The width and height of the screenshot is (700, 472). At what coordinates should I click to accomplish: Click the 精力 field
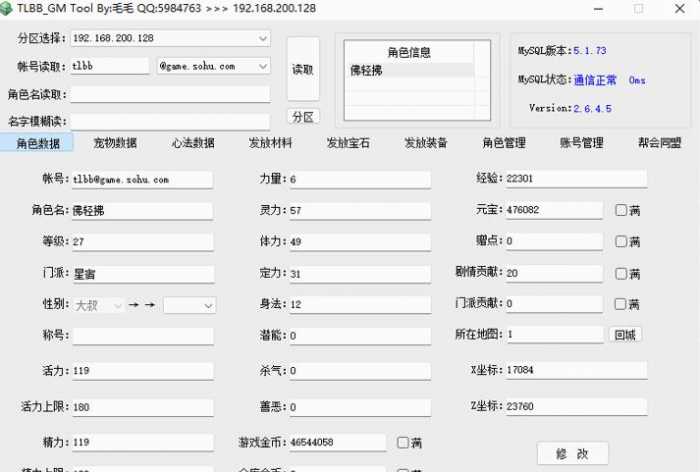click(143, 443)
